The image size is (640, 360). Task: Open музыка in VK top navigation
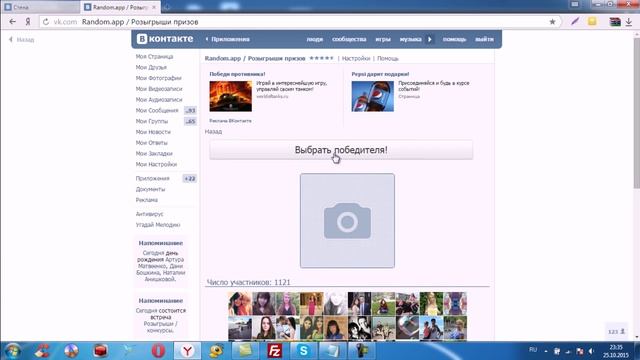pyautogui.click(x=410, y=39)
